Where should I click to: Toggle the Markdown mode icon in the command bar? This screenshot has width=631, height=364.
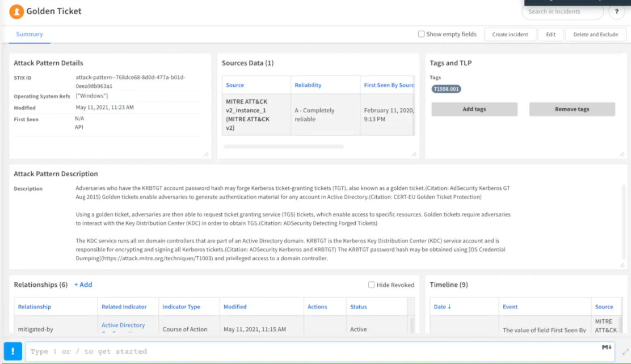tap(607, 347)
